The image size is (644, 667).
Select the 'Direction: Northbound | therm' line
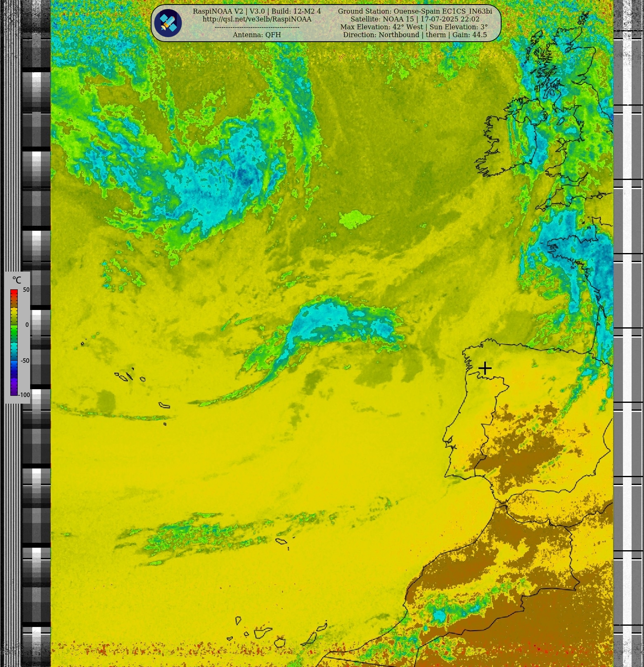[415, 35]
